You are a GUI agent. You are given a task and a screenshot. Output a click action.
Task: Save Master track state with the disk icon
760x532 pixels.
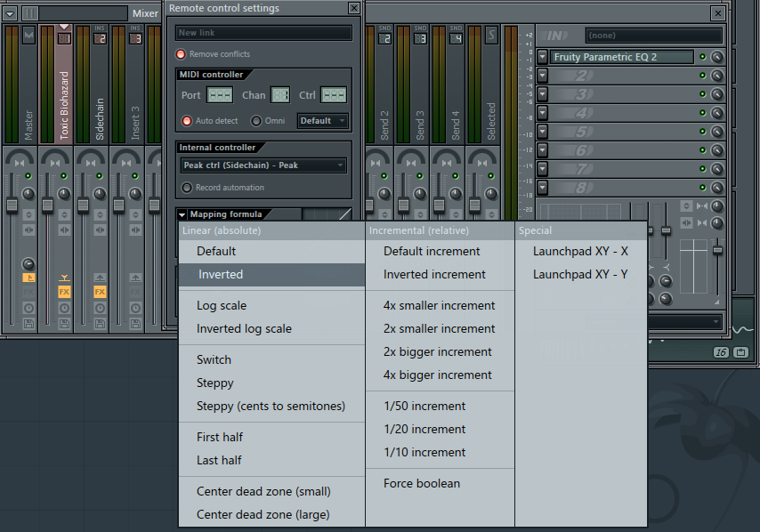pos(28,324)
